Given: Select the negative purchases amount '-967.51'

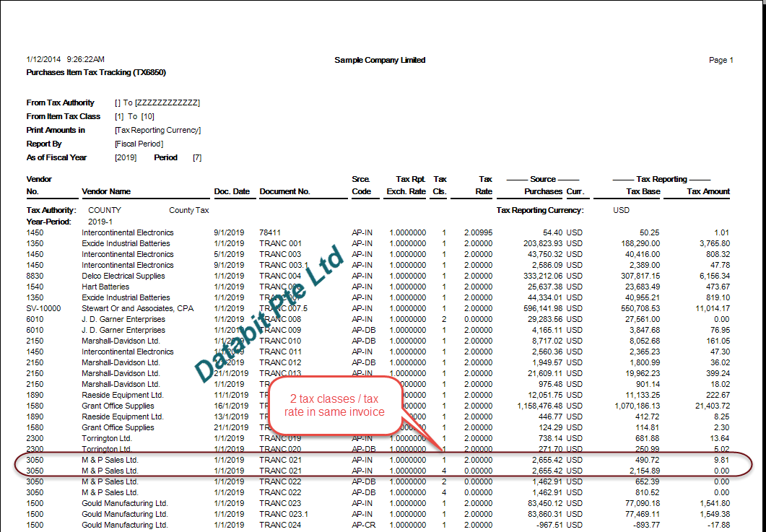Looking at the screenshot, I should [x=549, y=525].
